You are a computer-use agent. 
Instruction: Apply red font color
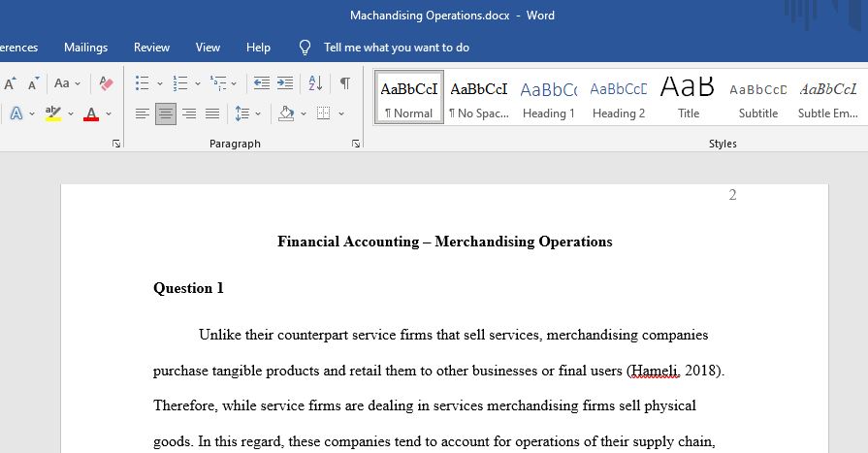click(91, 113)
